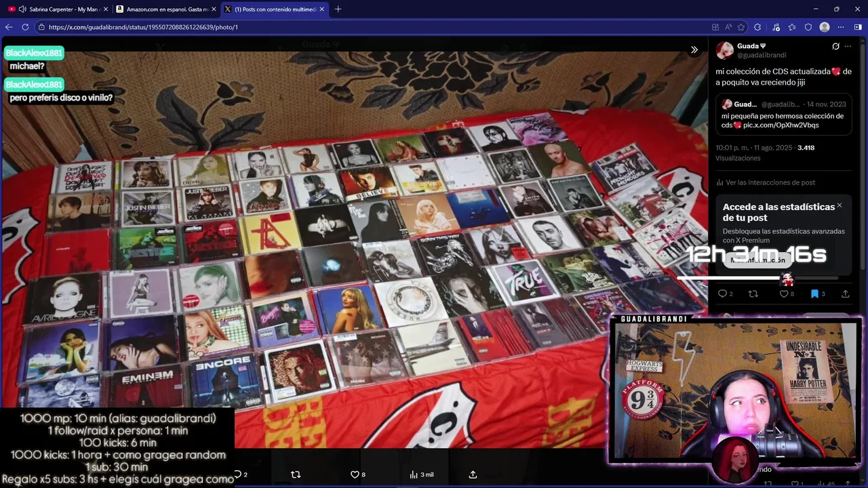This screenshot has height=488, width=868.
Task: Open the favorites list icon
Action: 791,27
